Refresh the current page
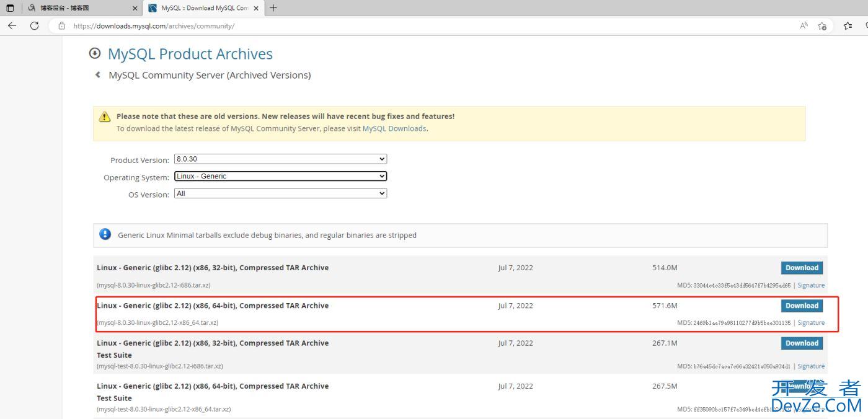 click(x=34, y=25)
